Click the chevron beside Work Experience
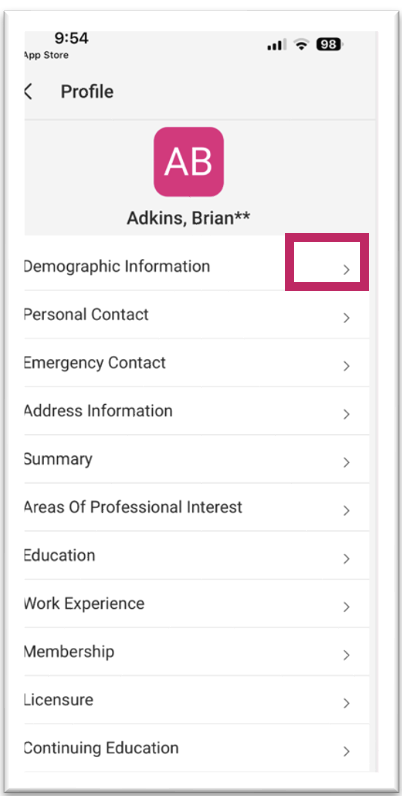This screenshot has height=796, width=402. coord(347,607)
